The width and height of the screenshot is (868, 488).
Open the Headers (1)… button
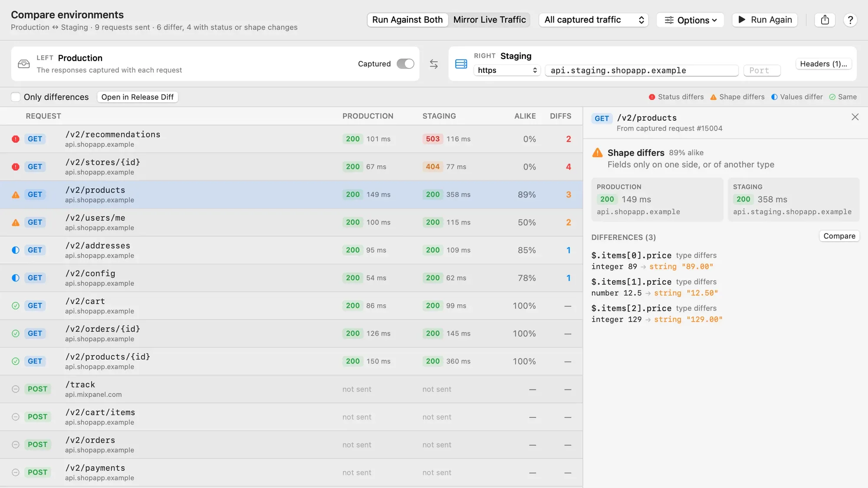823,64
